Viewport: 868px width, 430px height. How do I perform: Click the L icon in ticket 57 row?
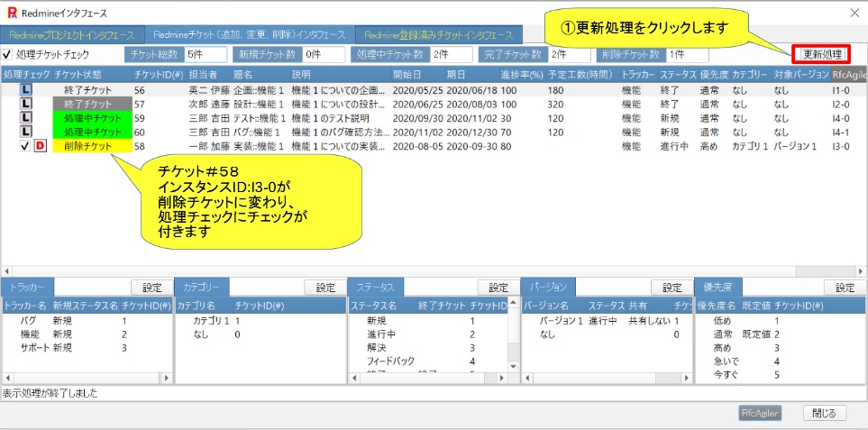click(x=26, y=104)
